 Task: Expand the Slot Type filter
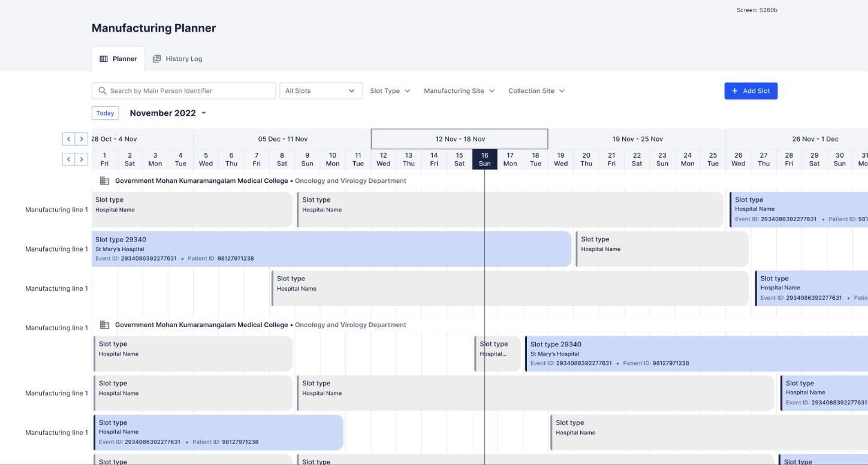click(390, 91)
